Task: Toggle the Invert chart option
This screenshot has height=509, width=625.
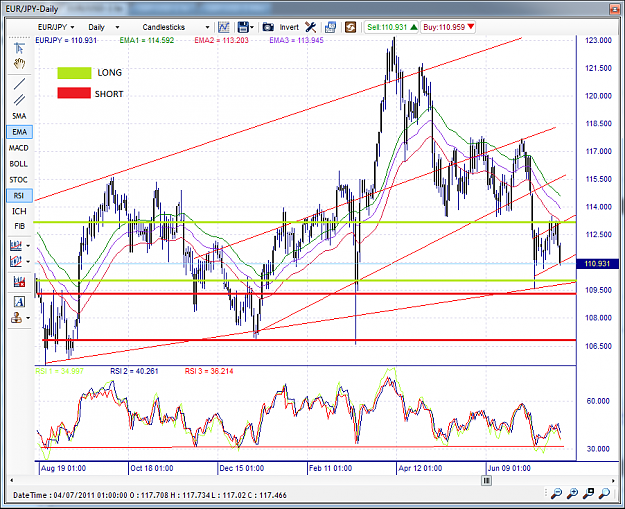Action: click(x=289, y=27)
